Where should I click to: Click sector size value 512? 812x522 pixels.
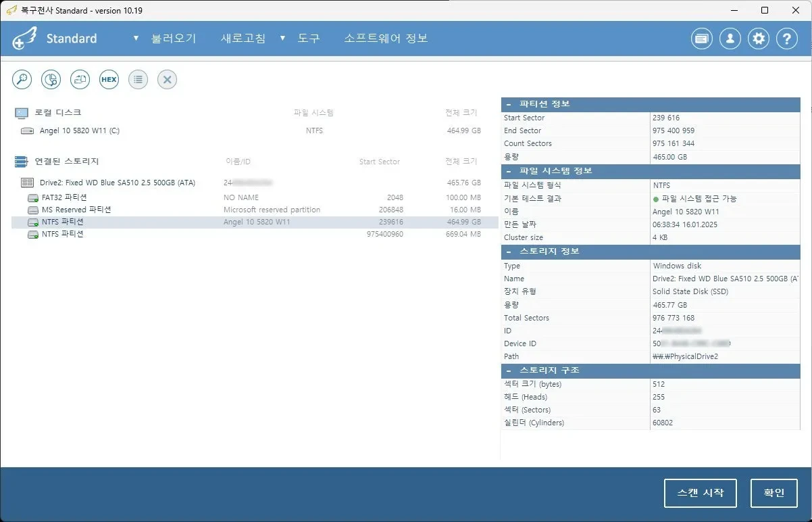tap(659, 384)
